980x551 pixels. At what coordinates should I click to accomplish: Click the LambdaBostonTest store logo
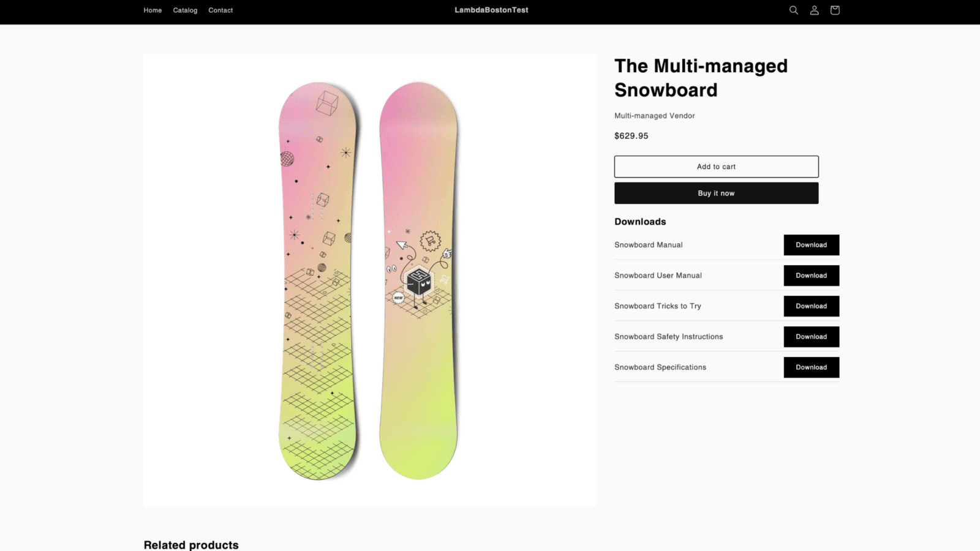click(x=491, y=10)
